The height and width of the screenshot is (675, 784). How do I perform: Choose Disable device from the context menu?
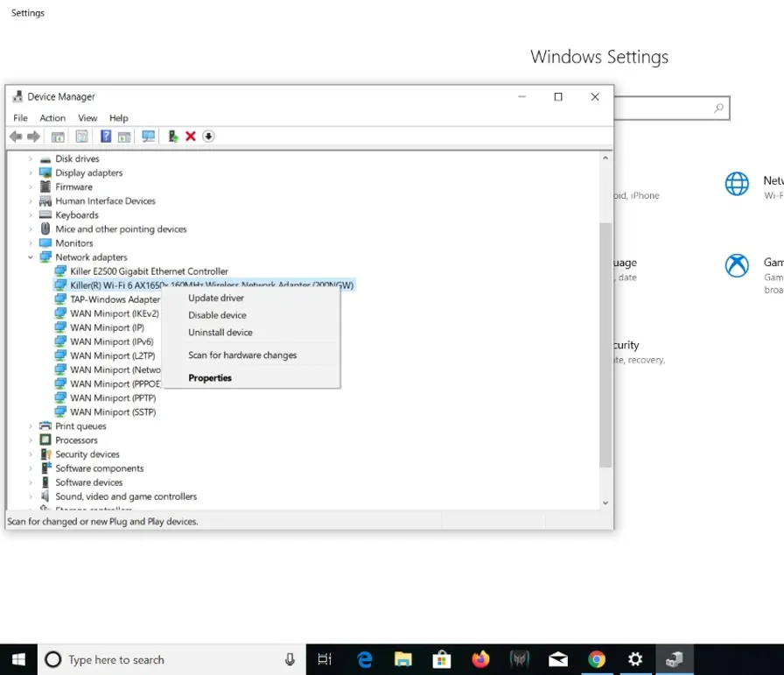pos(251,315)
